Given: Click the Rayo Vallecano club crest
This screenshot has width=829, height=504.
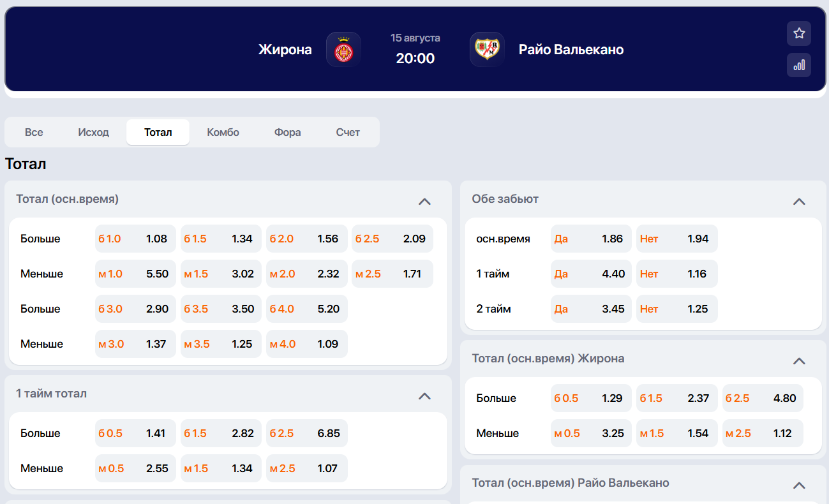Looking at the screenshot, I should (x=487, y=49).
